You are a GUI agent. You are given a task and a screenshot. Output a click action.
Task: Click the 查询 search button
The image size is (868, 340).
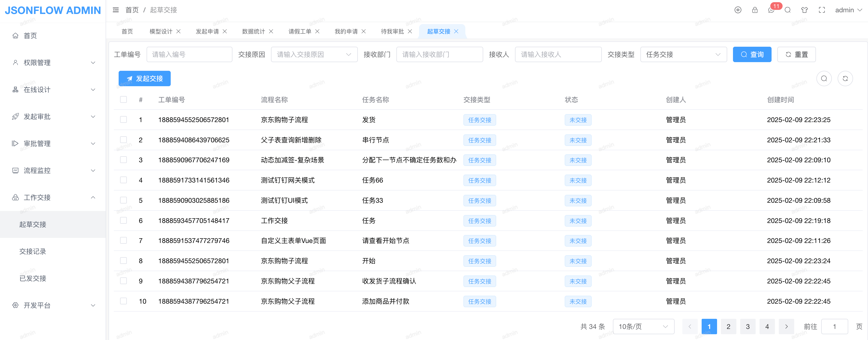[x=752, y=54]
